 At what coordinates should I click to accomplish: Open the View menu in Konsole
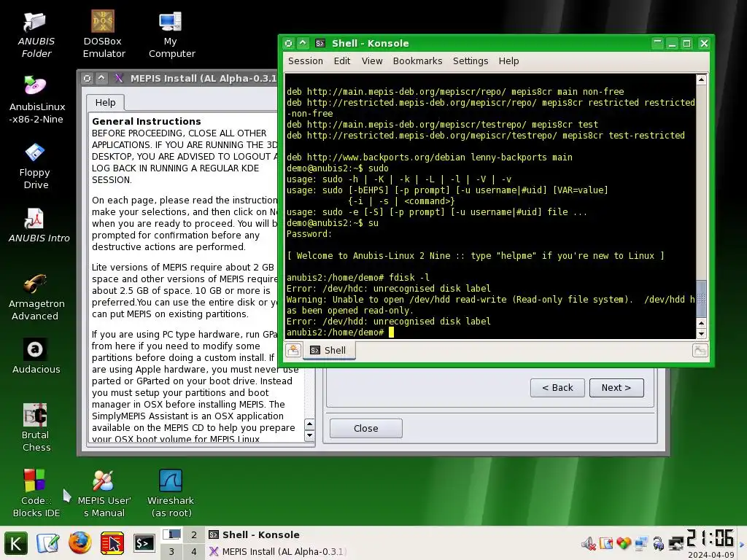(x=371, y=61)
